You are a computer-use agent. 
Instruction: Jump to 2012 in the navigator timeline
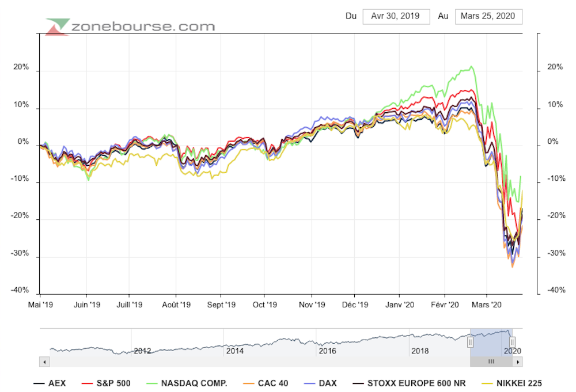(143, 351)
